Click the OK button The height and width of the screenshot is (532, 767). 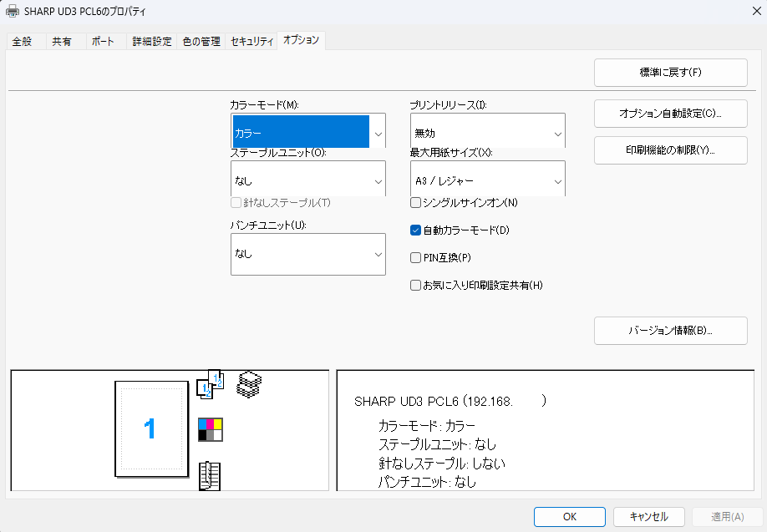click(x=569, y=517)
